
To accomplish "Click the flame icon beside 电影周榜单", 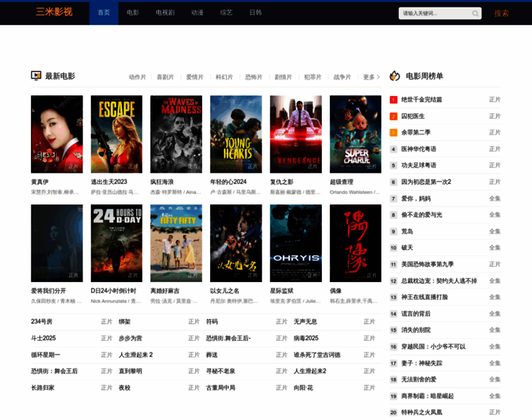I will tap(395, 76).
